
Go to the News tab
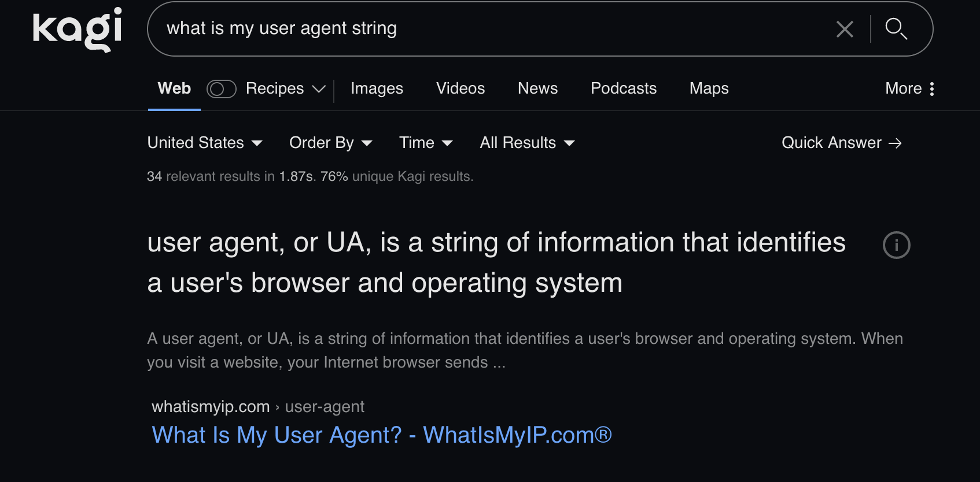point(537,88)
